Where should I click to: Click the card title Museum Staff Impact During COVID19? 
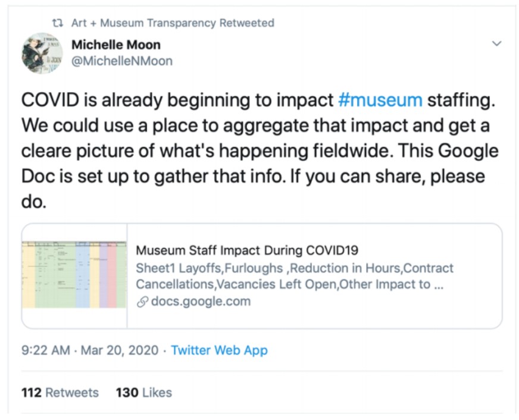(247, 250)
